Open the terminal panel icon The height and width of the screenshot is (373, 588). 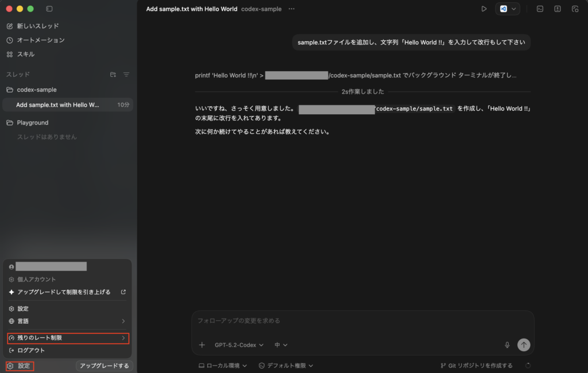click(x=540, y=9)
